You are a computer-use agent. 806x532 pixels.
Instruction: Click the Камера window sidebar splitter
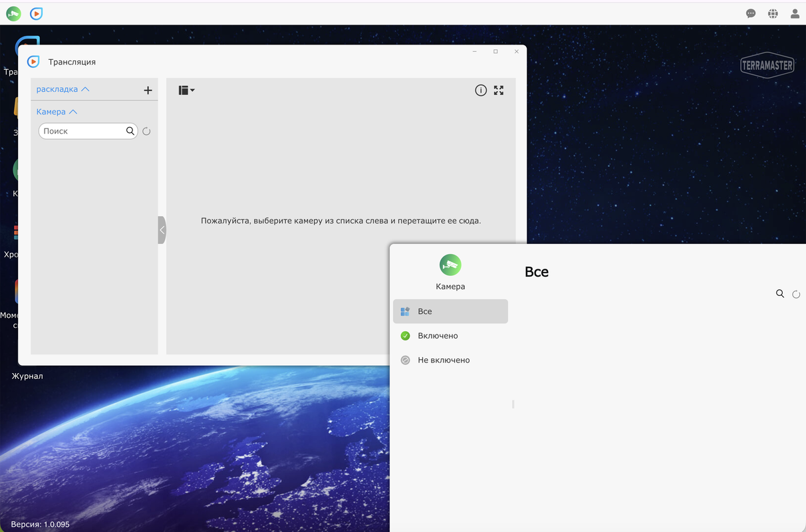click(x=513, y=404)
